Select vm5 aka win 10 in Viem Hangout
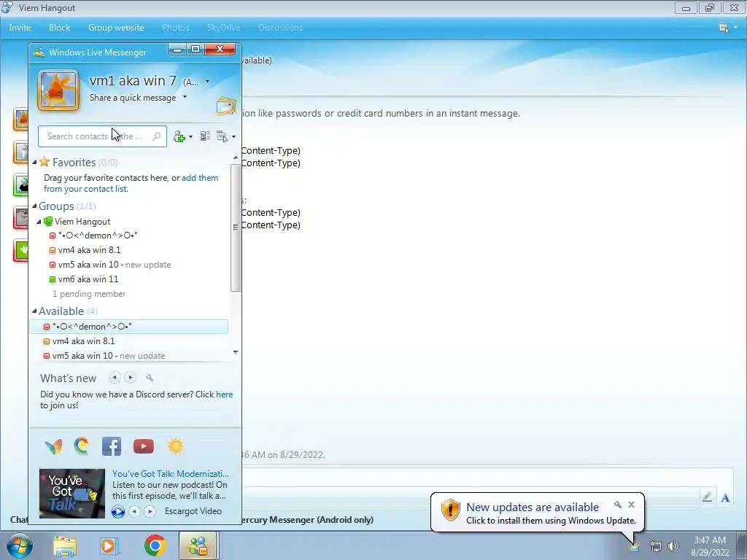 109,265
